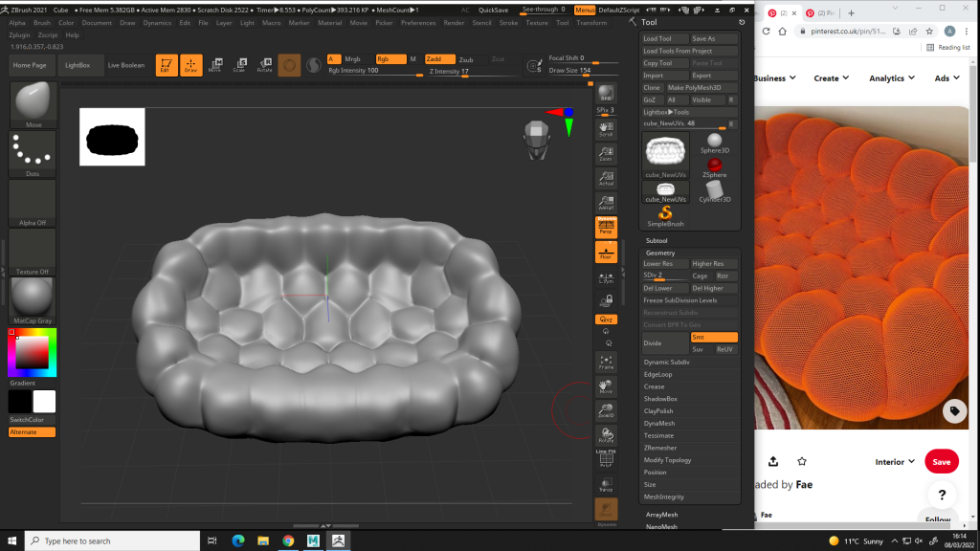Select the ZSphere tool thumbnail

coord(714,167)
